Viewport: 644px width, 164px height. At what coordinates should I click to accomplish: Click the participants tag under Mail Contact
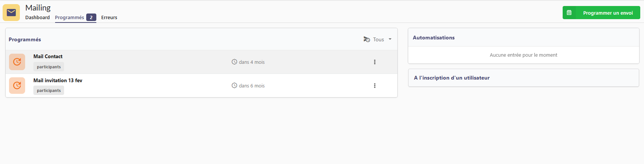coord(49,67)
